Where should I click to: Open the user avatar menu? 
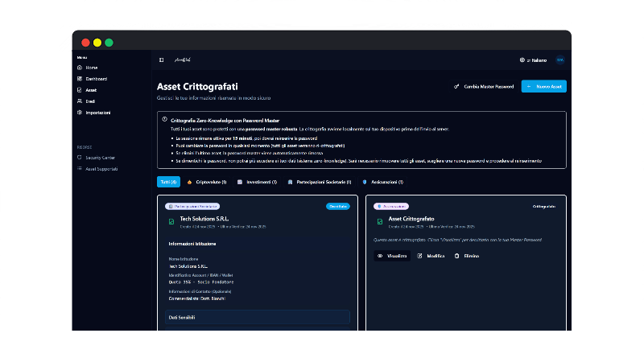(x=560, y=60)
